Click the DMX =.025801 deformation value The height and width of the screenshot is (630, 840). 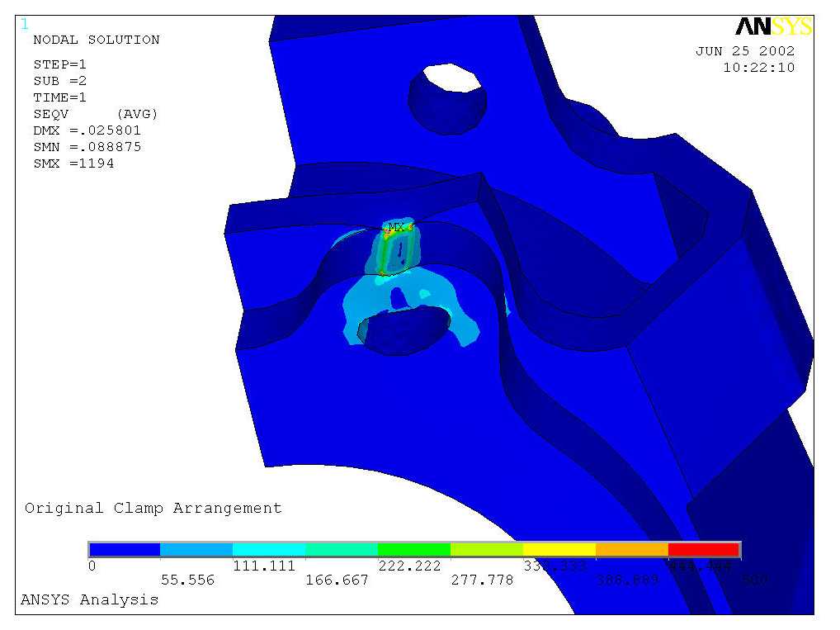point(87,130)
